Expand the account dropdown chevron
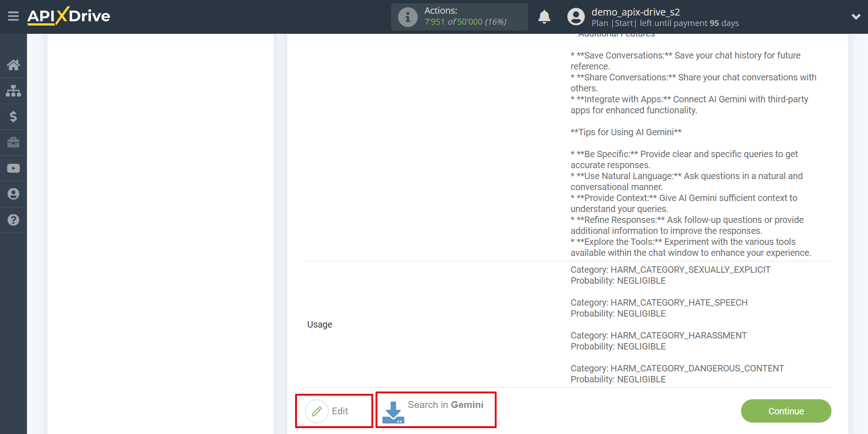The image size is (868, 434). (856, 17)
